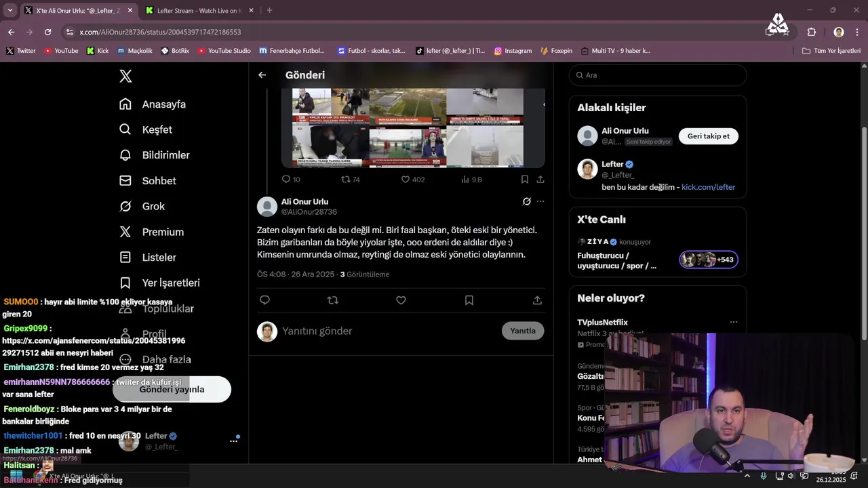Open more options on Ali Onur Urlu post
868x488 pixels.
point(540,201)
